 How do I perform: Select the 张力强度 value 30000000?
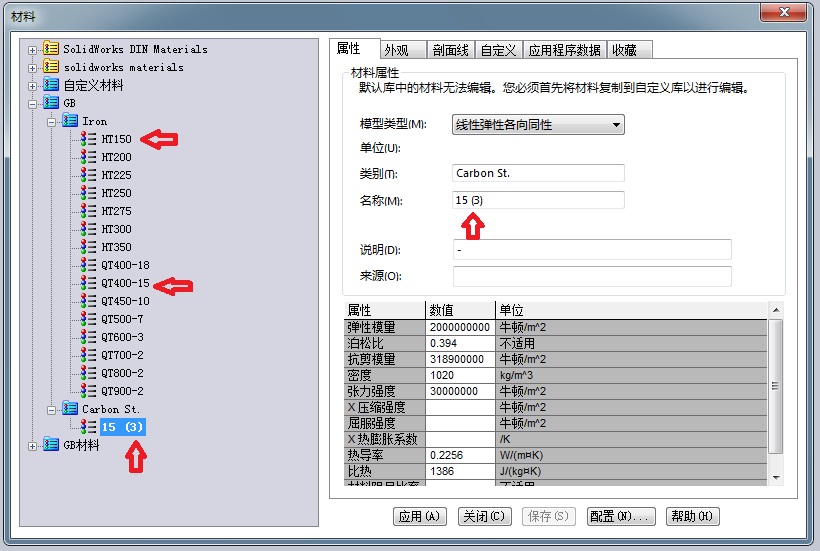click(x=460, y=391)
